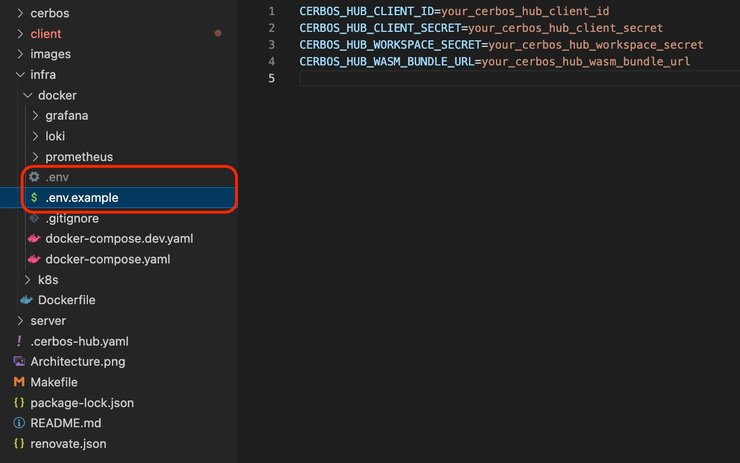Open Architecture.png file
The height and width of the screenshot is (463, 740).
[78, 362]
